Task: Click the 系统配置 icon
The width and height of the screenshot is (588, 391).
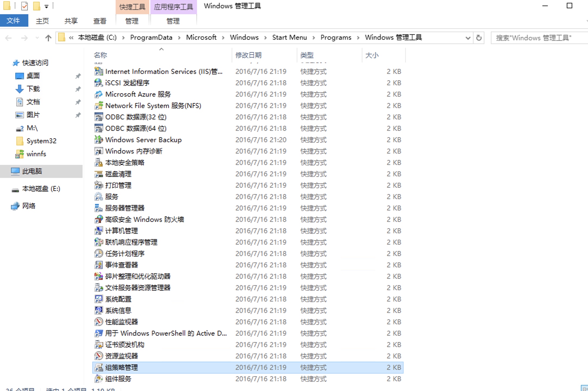Action: pyautogui.click(x=98, y=299)
